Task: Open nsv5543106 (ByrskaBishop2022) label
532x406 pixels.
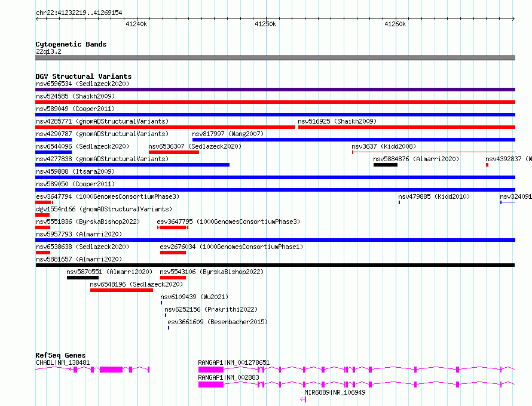Action: [x=212, y=272]
